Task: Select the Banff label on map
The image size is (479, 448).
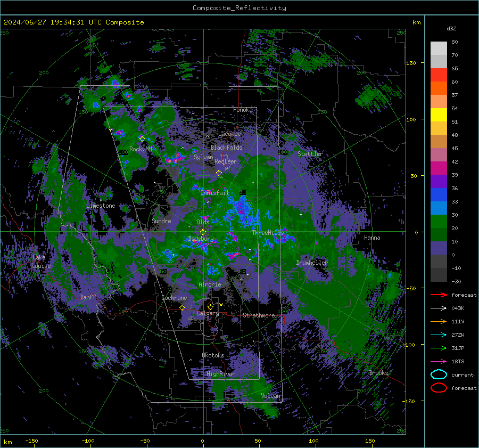Action: coord(88,297)
